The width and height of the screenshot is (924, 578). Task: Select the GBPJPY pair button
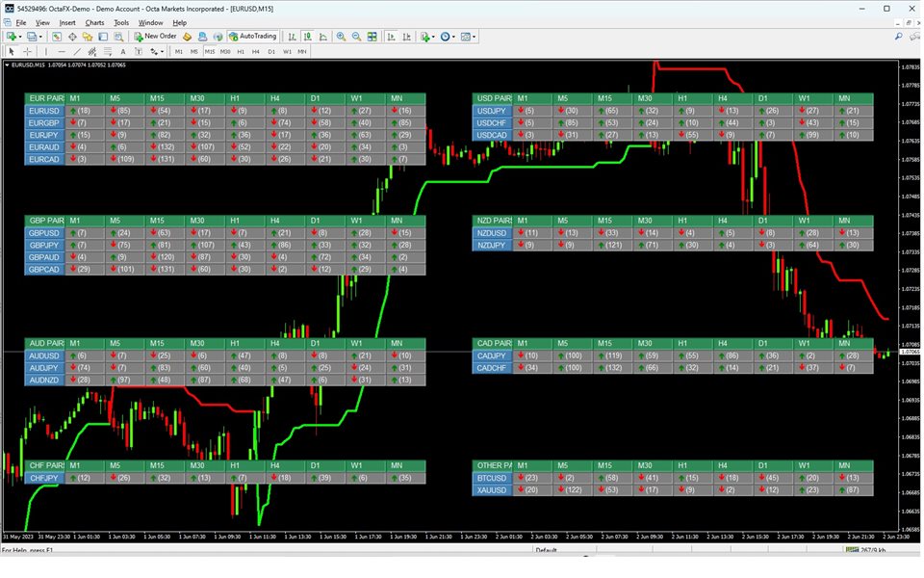point(44,246)
